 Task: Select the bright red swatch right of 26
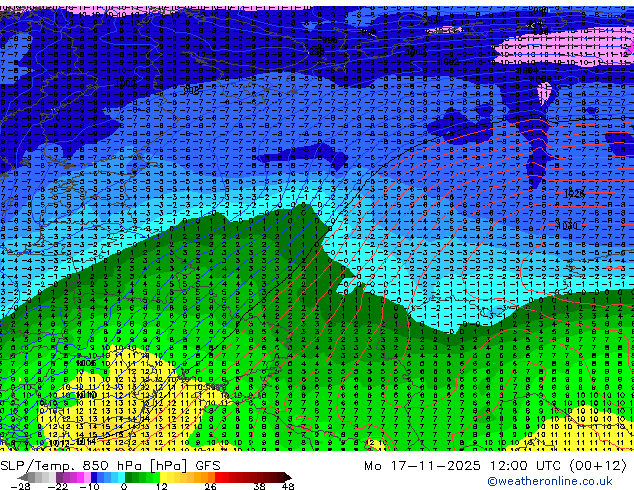218,477
